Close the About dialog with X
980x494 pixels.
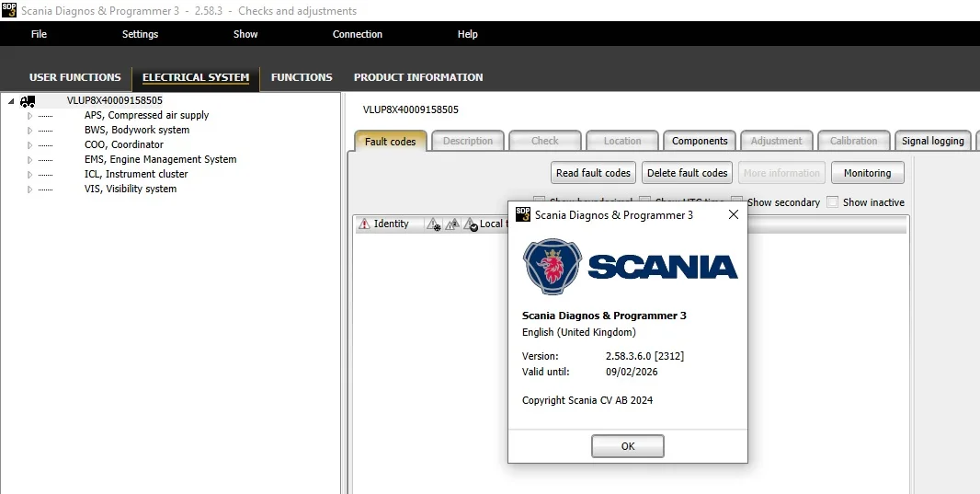[733, 214]
